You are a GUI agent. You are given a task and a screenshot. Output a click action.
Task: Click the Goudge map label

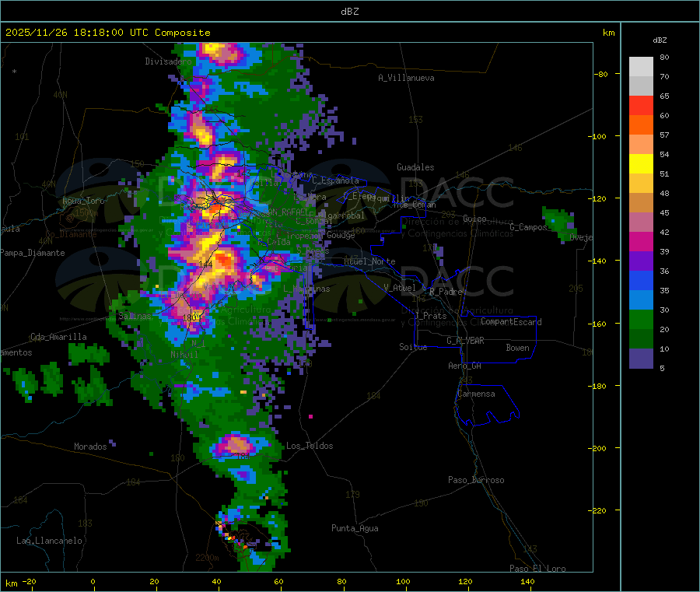[341, 235]
